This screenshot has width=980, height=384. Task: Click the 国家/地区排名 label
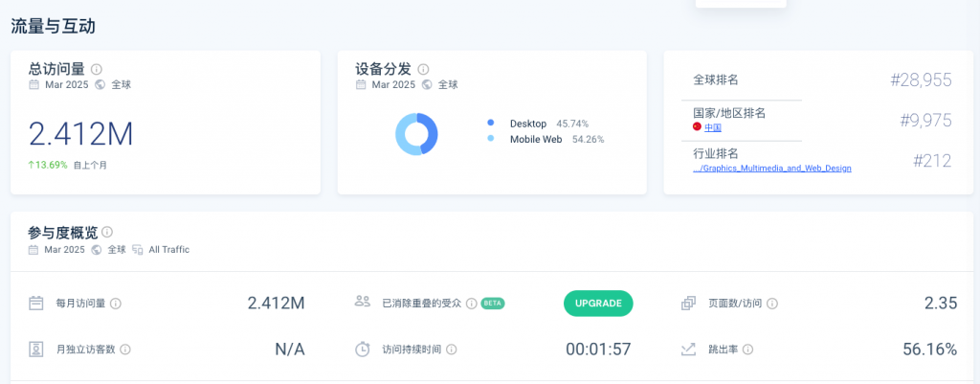(729, 113)
